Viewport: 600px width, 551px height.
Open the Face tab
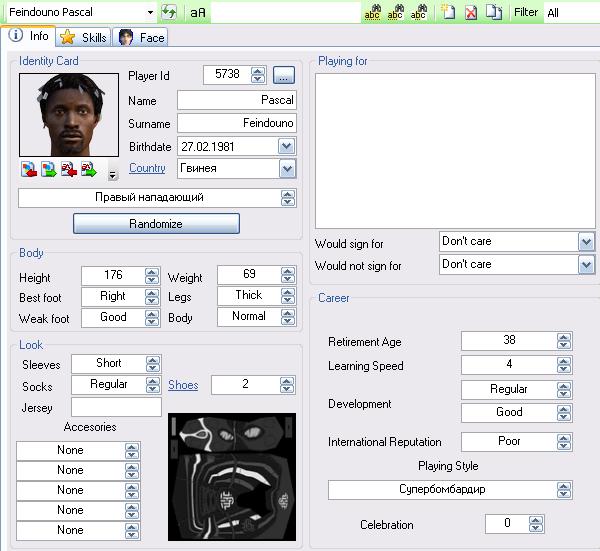click(141, 38)
